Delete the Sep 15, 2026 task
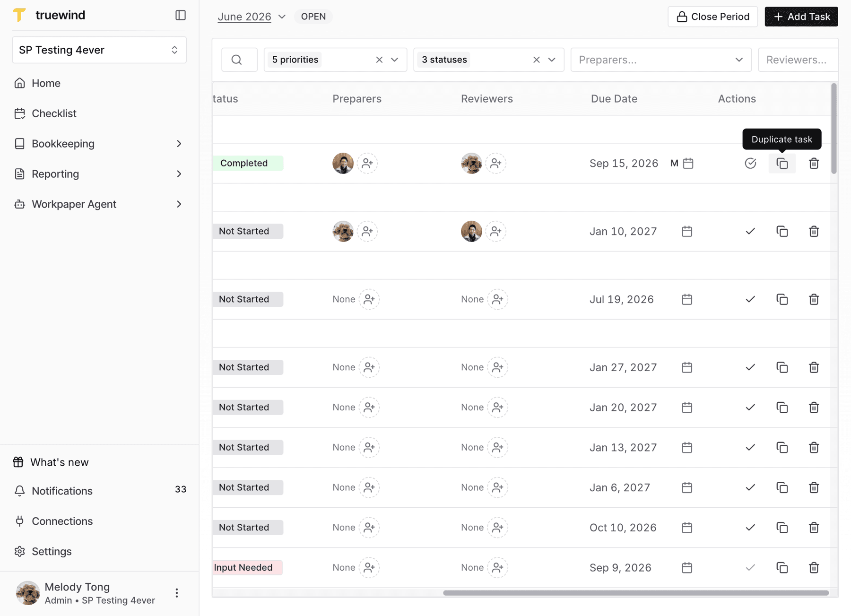Screen dimensions: 851x616 (x=814, y=164)
